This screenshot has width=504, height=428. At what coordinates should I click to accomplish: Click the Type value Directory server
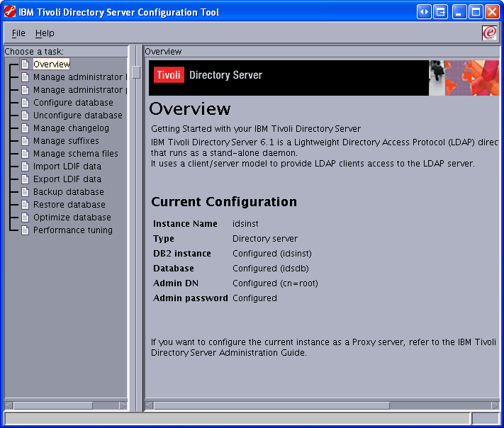click(265, 238)
